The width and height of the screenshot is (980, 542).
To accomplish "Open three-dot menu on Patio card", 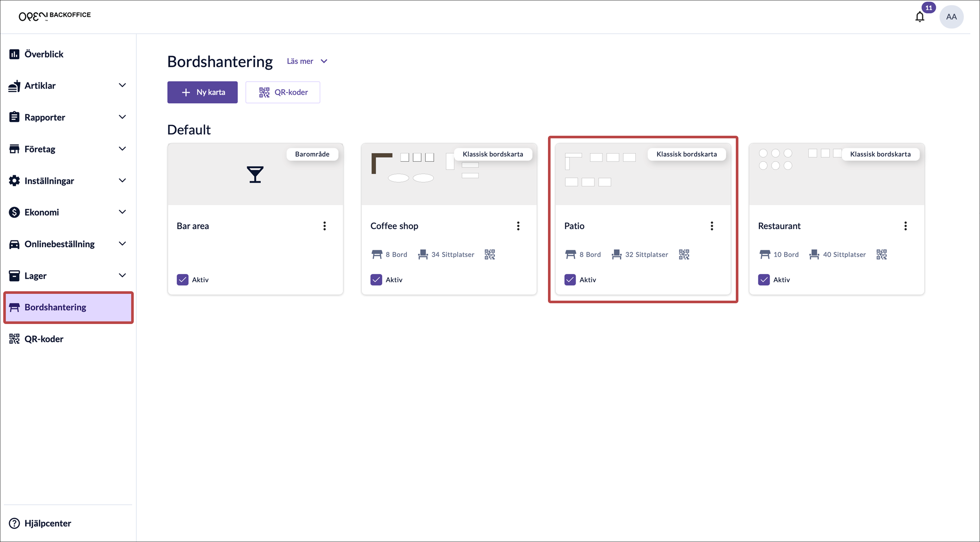I will pos(712,226).
